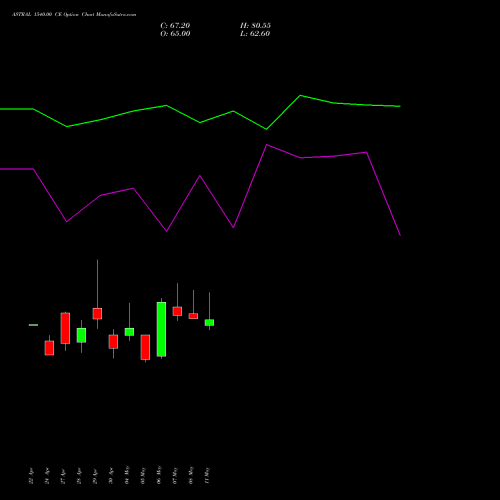The height and width of the screenshot is (500, 500).
Task: Select the 06 May date label
Action: (159, 475)
